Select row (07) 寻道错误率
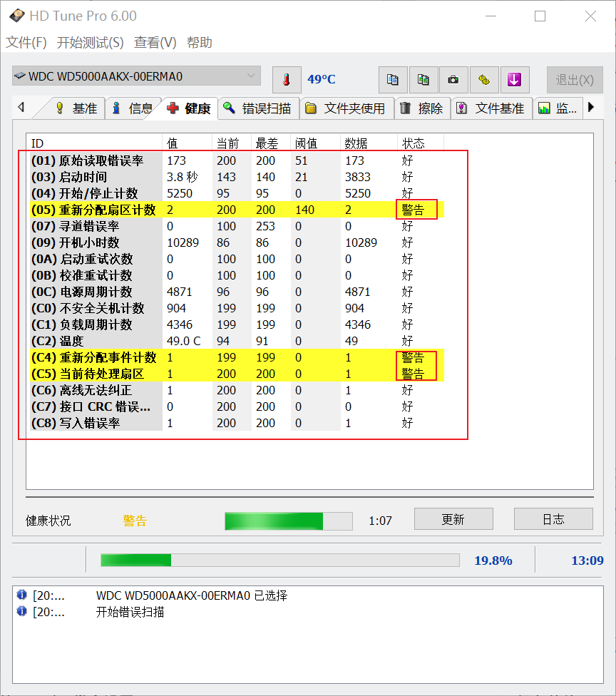 (237, 226)
